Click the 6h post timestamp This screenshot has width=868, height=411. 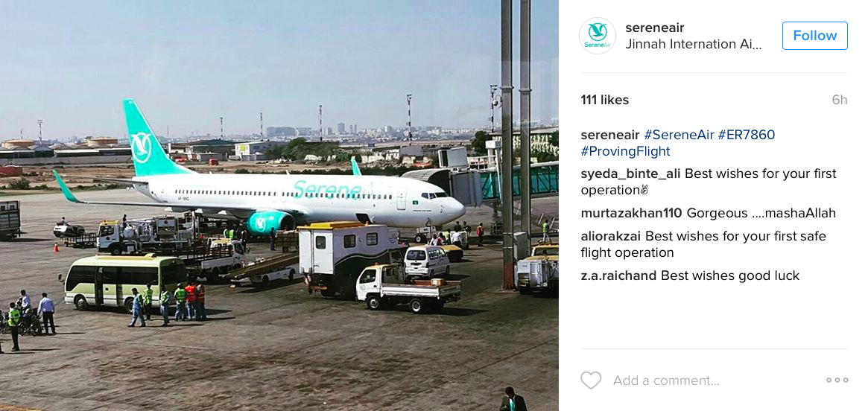tap(839, 100)
